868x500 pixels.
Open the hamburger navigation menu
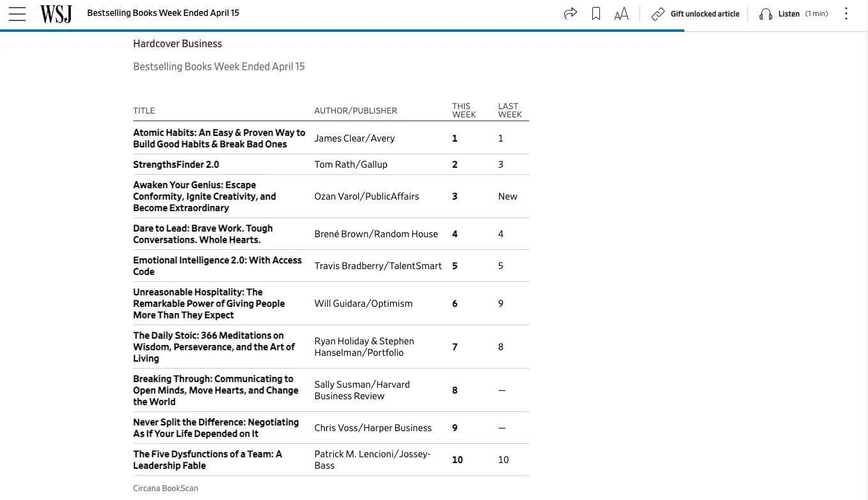(17, 13)
